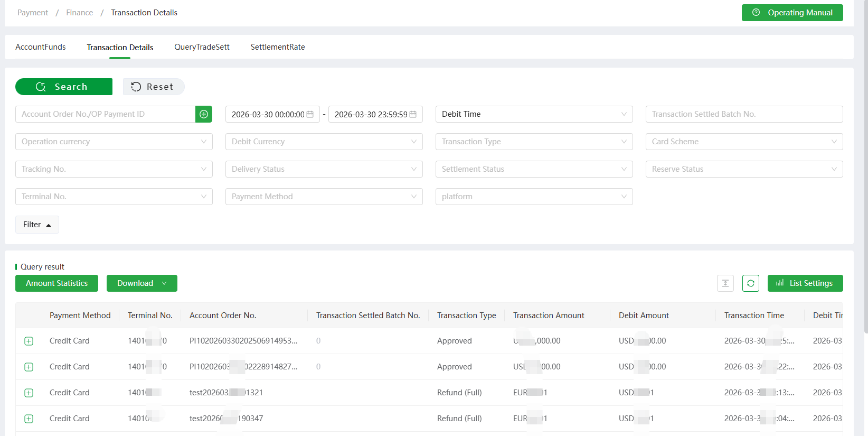The image size is (868, 436).
Task: Click the collapse rows height icon
Action: click(x=725, y=283)
